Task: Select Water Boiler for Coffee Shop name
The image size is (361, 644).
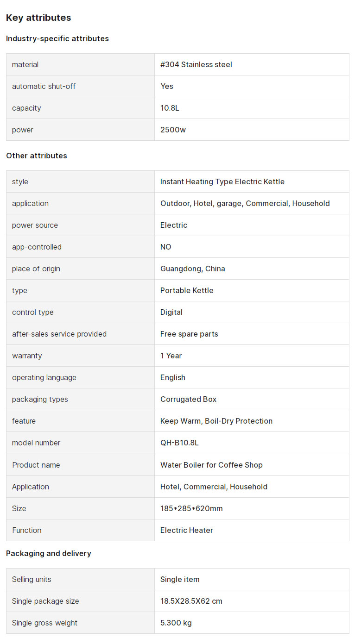Action: click(x=211, y=465)
